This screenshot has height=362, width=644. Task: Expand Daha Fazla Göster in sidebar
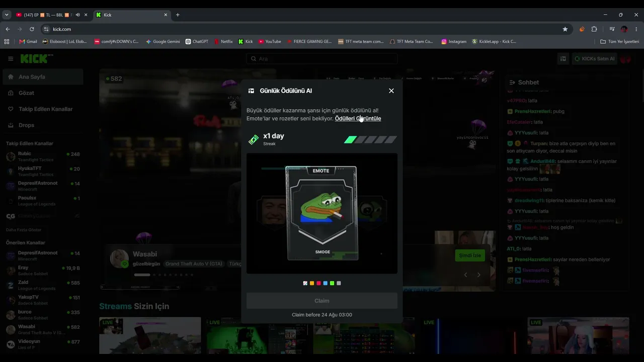pyautogui.click(x=24, y=230)
